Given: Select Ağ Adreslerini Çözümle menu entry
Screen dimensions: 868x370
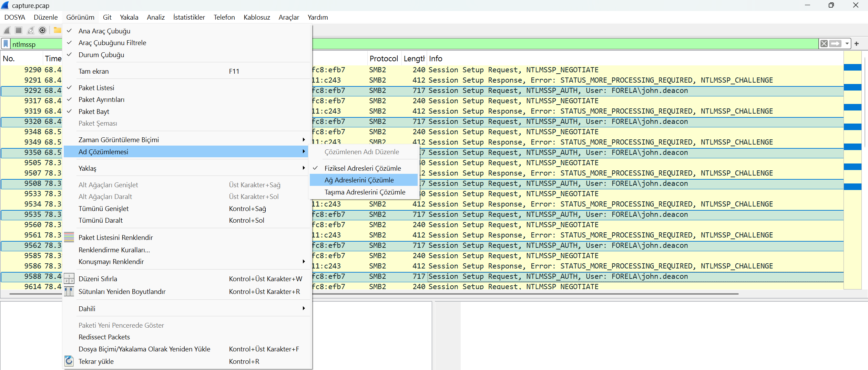Looking at the screenshot, I should (x=359, y=180).
